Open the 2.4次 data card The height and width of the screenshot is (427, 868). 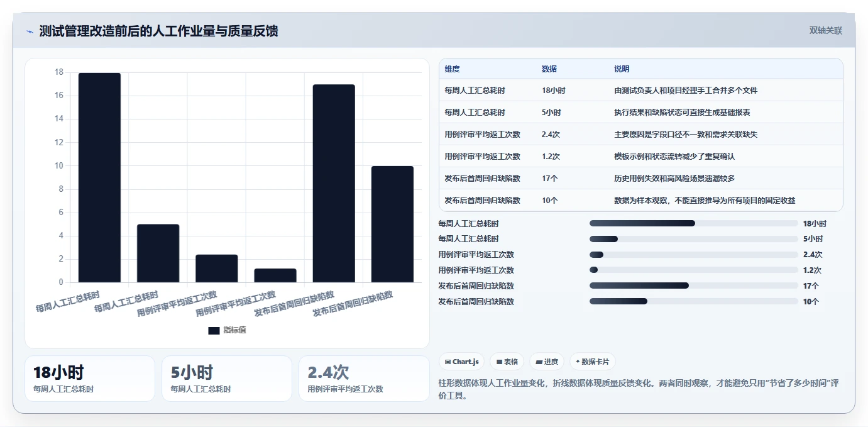coord(364,379)
